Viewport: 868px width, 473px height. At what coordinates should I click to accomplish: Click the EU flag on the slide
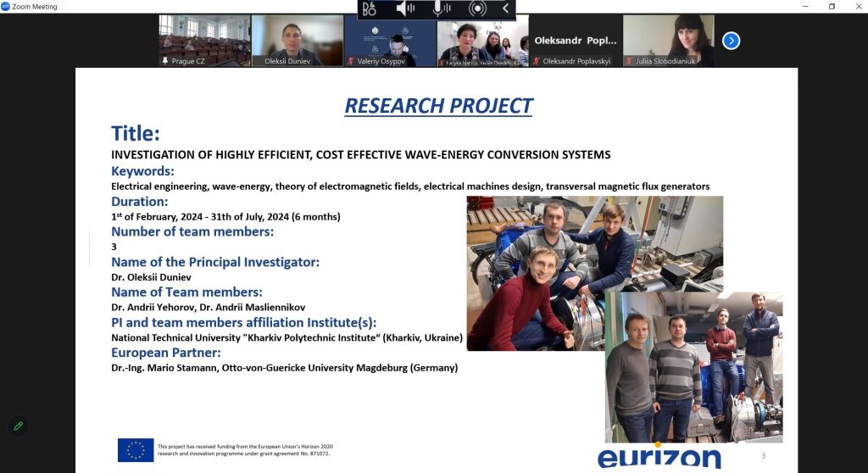(x=136, y=450)
